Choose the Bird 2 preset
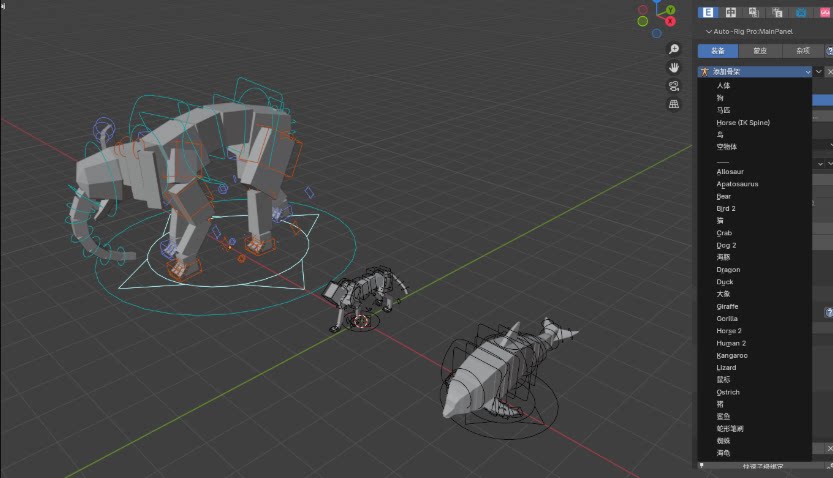This screenshot has width=833, height=478. click(x=726, y=208)
